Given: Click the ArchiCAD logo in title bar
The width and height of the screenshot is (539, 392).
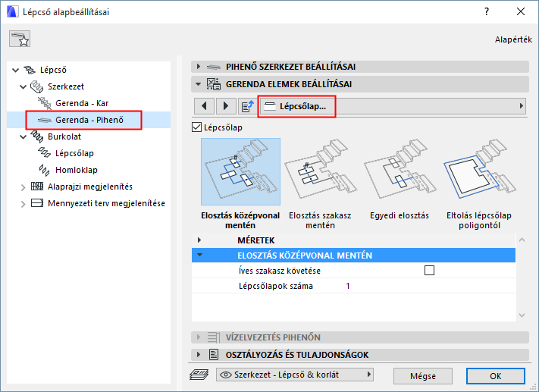Looking at the screenshot, I should (12, 11).
